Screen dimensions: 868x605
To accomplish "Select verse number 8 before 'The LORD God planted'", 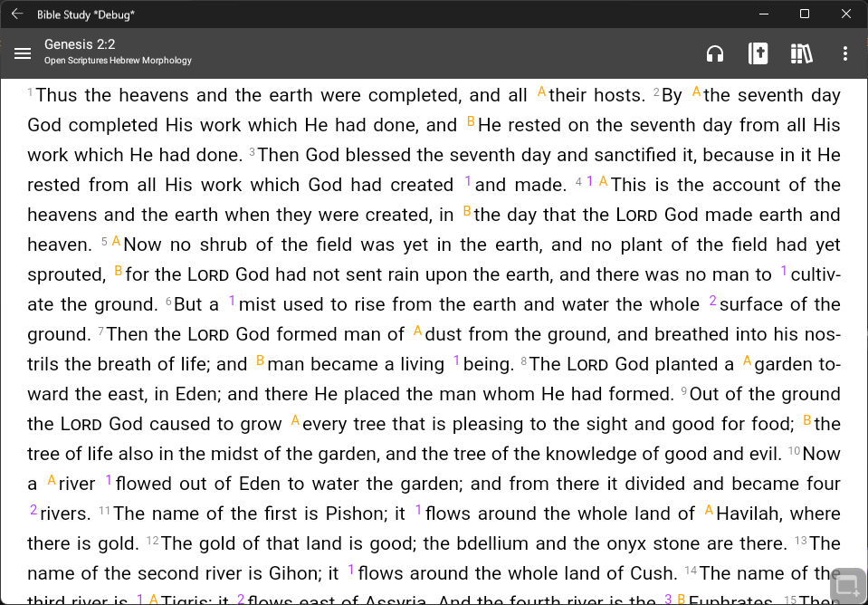I will coord(524,361).
